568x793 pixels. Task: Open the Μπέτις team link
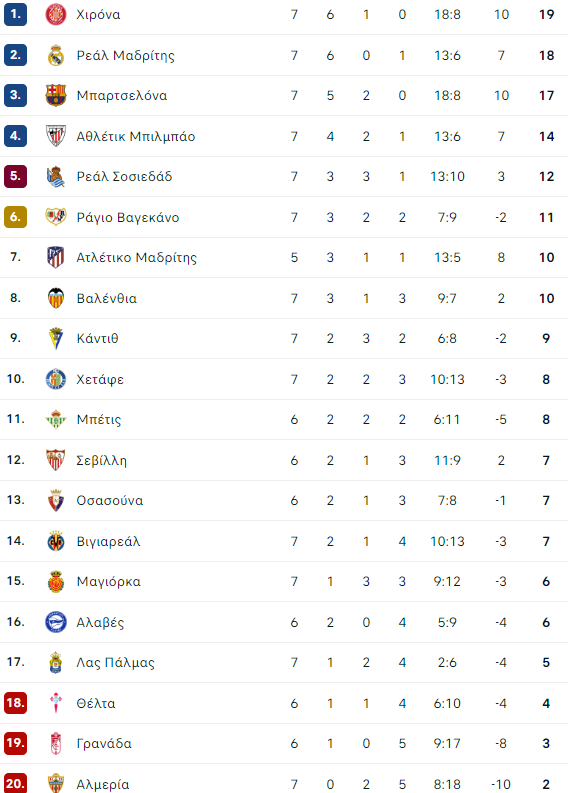99,420
